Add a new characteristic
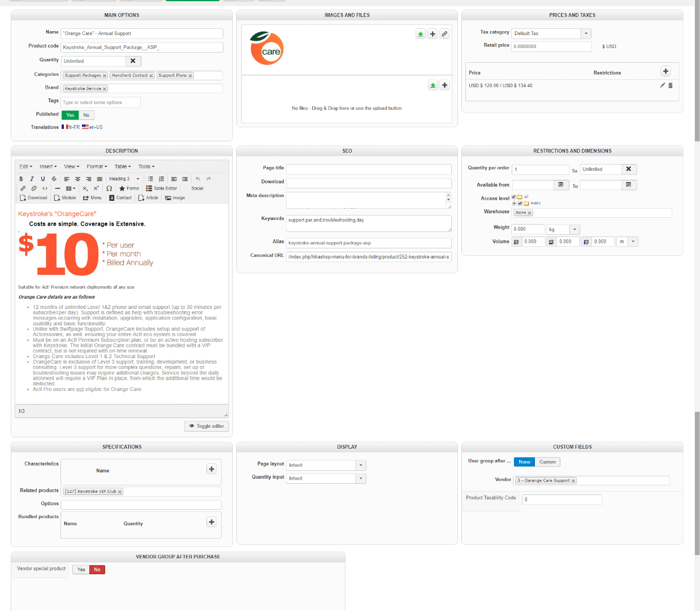The height and width of the screenshot is (611, 700). 211,469
